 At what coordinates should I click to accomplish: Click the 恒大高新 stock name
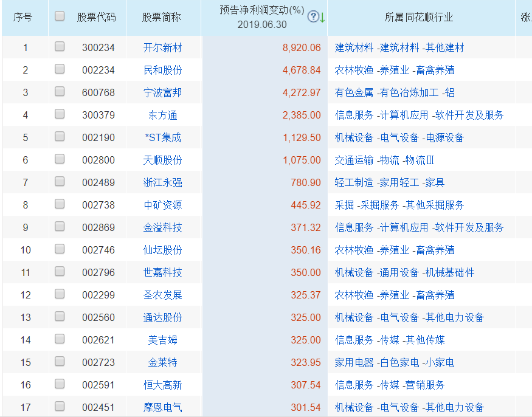pyautogui.click(x=162, y=385)
